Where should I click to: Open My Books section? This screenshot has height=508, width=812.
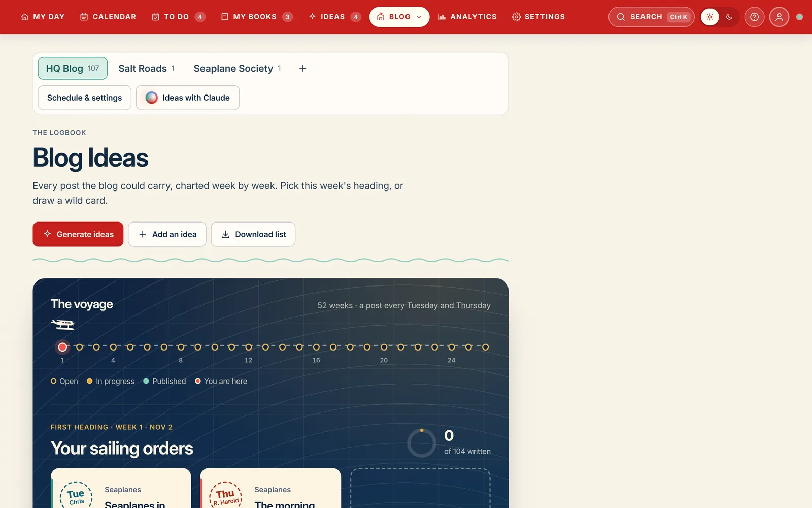tap(257, 17)
